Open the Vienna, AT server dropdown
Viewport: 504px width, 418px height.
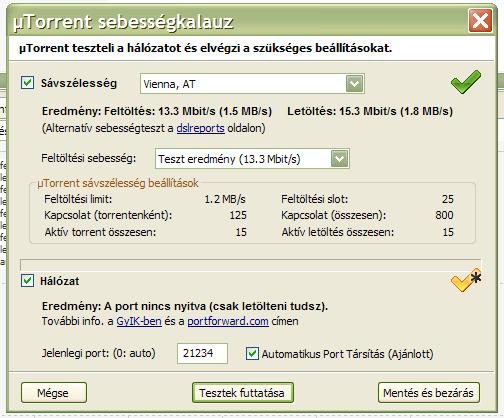(x=252, y=84)
